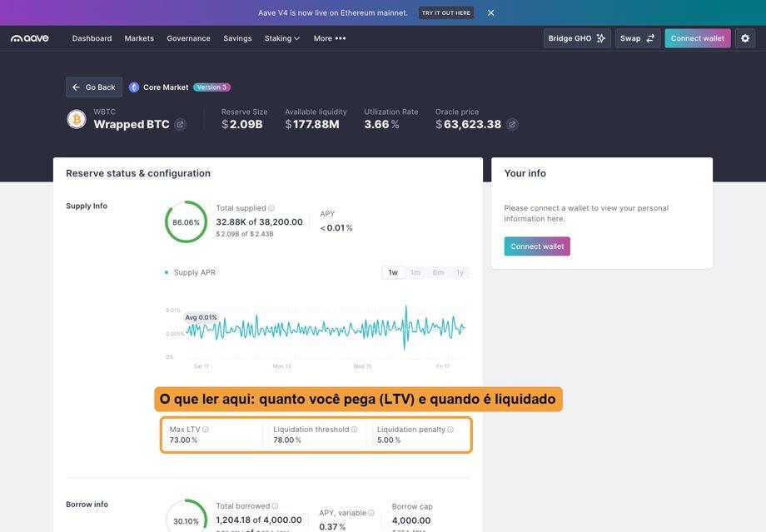The image size is (766, 532).
Task: Click Bridge GHO button
Action: tap(577, 38)
